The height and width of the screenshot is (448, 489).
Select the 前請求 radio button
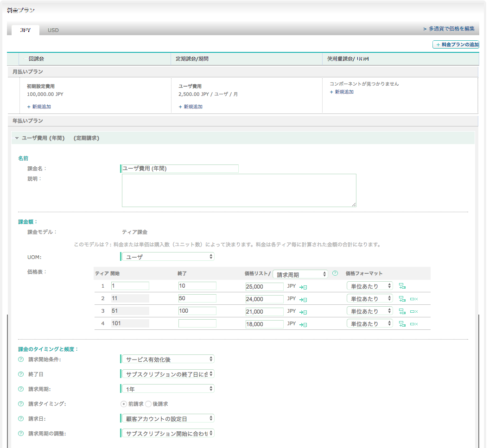pyautogui.click(x=124, y=404)
